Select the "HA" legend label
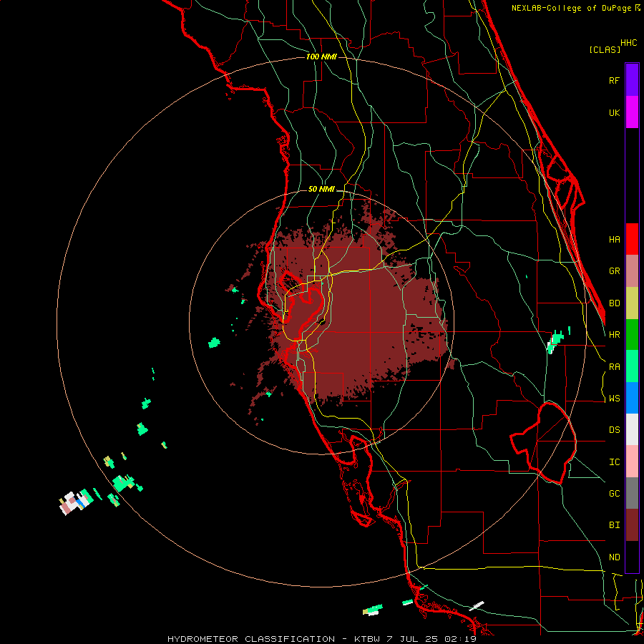The image size is (644, 644). point(614,240)
